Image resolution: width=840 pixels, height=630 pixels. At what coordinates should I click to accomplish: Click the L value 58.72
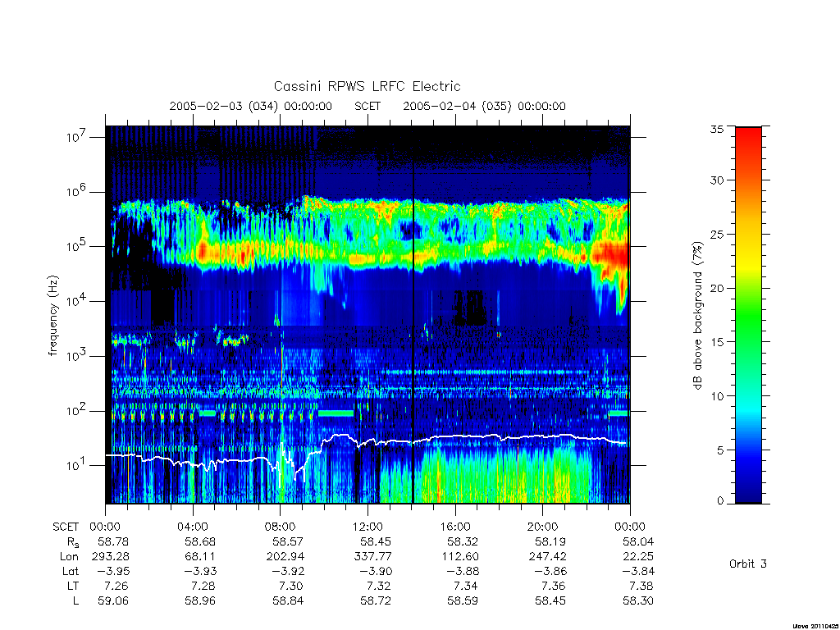tap(376, 601)
